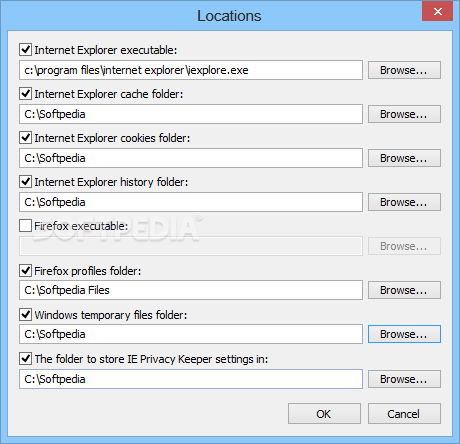Browse for Internet Explorer executable path
Screen dimensions: 460x444
point(404,70)
